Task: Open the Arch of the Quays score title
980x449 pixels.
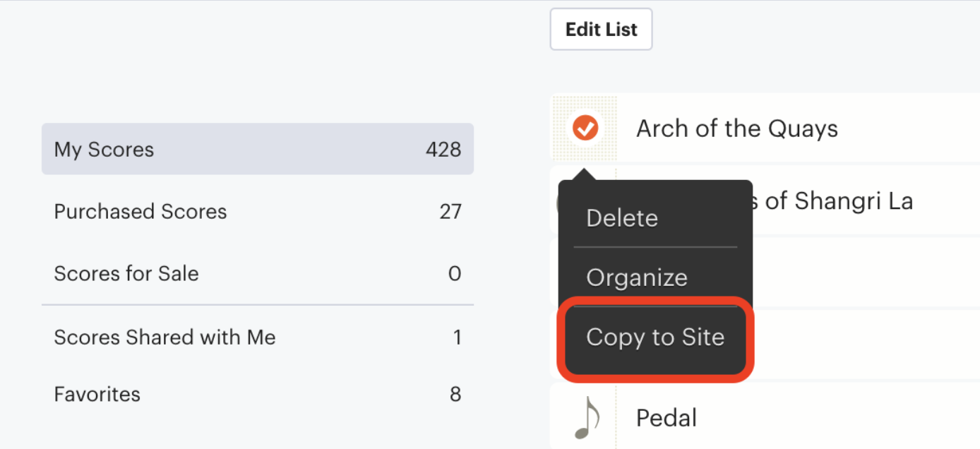Action: (x=737, y=128)
